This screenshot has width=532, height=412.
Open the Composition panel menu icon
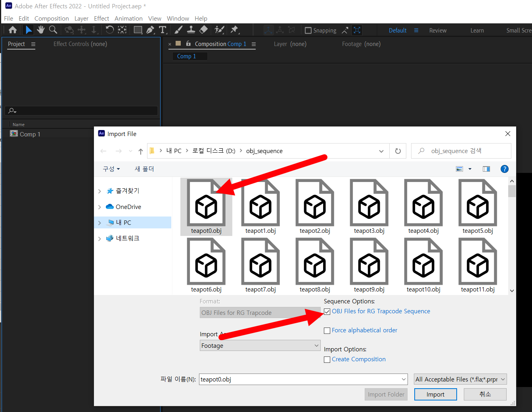click(x=254, y=44)
